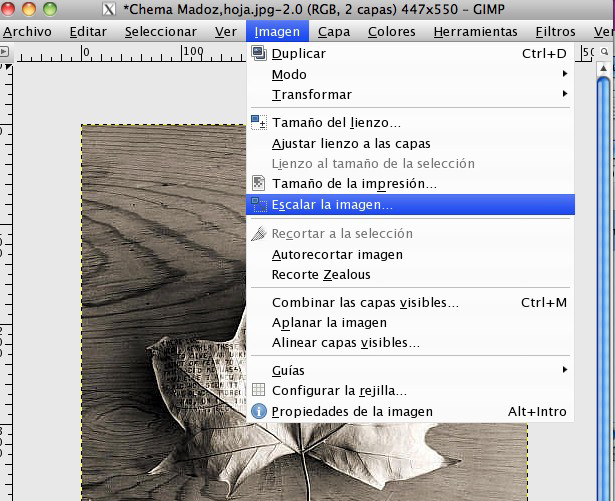
Task: Choose Configurar la rejilla…
Action: [410, 390]
